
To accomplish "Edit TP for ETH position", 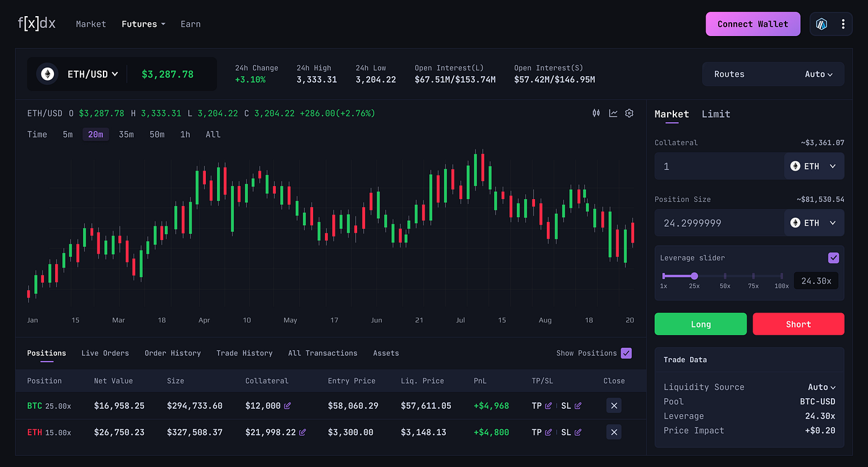I will point(548,432).
